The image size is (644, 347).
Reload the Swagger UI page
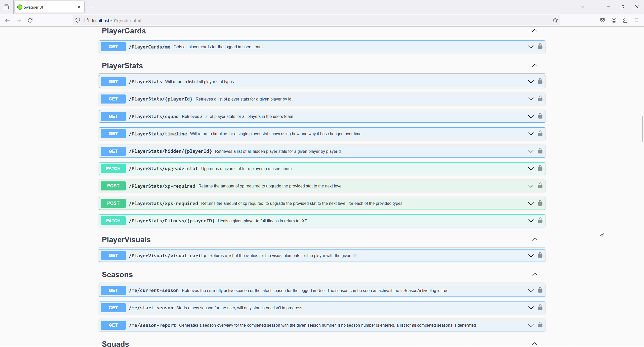[30, 20]
